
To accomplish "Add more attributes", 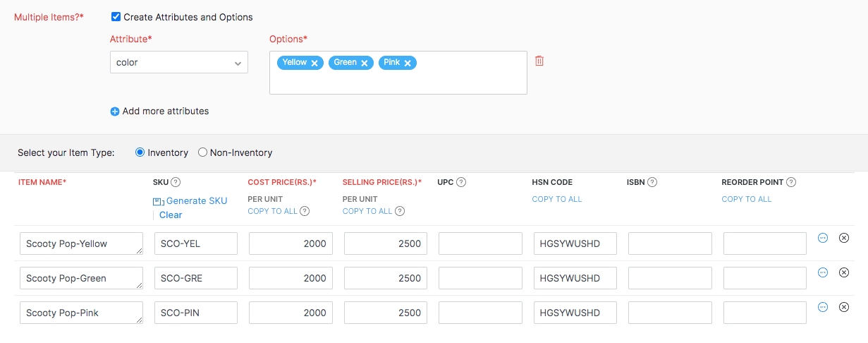I will pos(160,111).
